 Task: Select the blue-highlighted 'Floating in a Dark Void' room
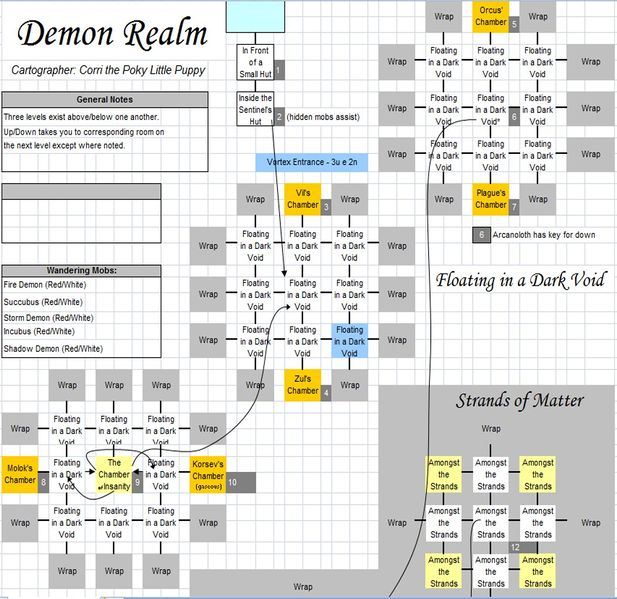click(x=349, y=341)
